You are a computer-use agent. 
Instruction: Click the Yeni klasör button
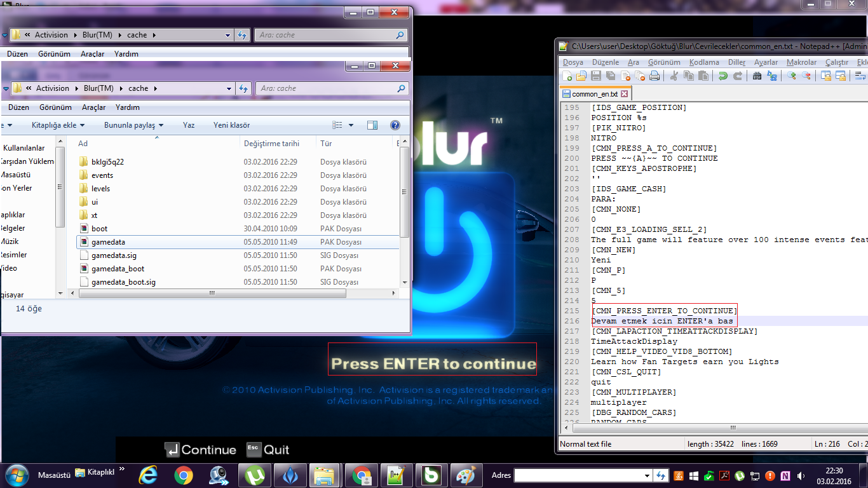tap(231, 125)
